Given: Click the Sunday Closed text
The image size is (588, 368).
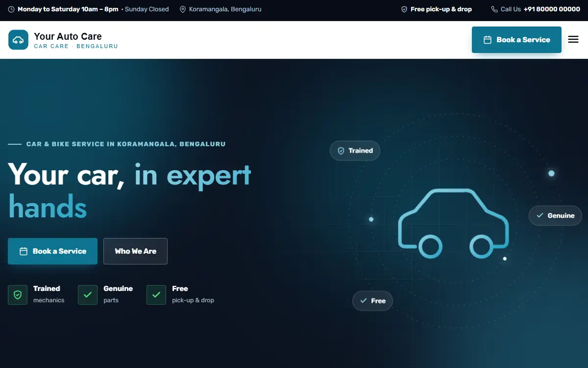Looking at the screenshot, I should point(147,9).
